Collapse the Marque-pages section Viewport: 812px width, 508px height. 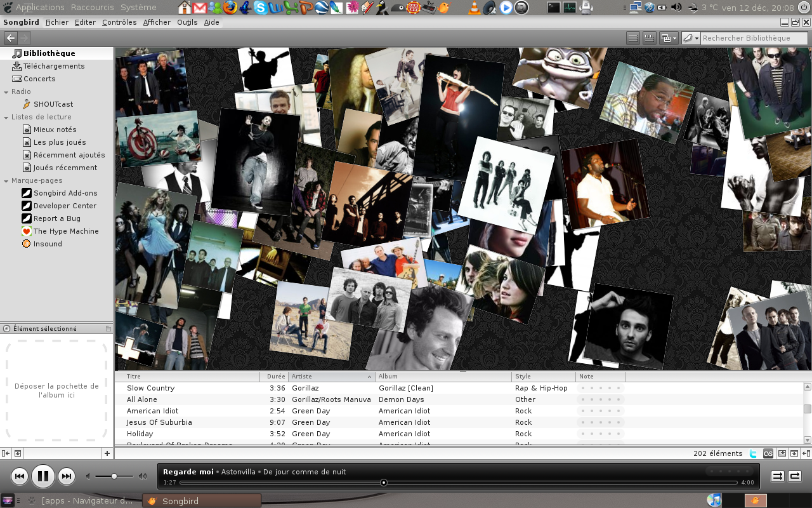tap(6, 180)
